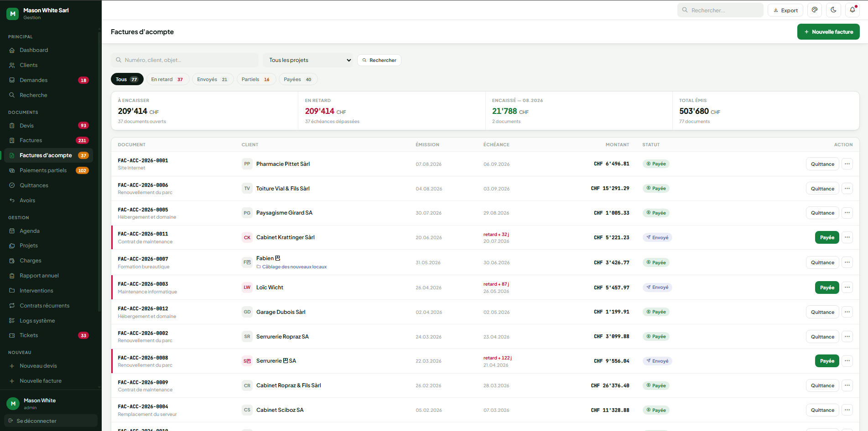Open Interventions in the sidebar
The width and height of the screenshot is (868, 431).
click(x=48, y=291)
